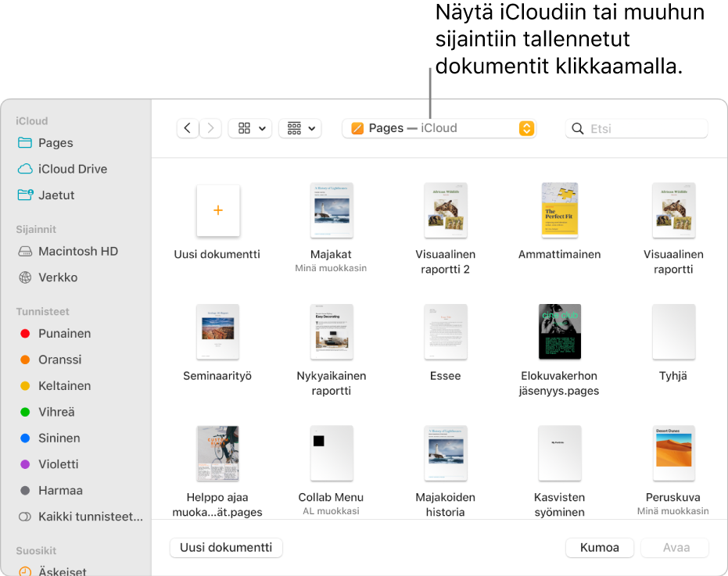
Task: Expand the view style chevron
Action: coord(260,128)
